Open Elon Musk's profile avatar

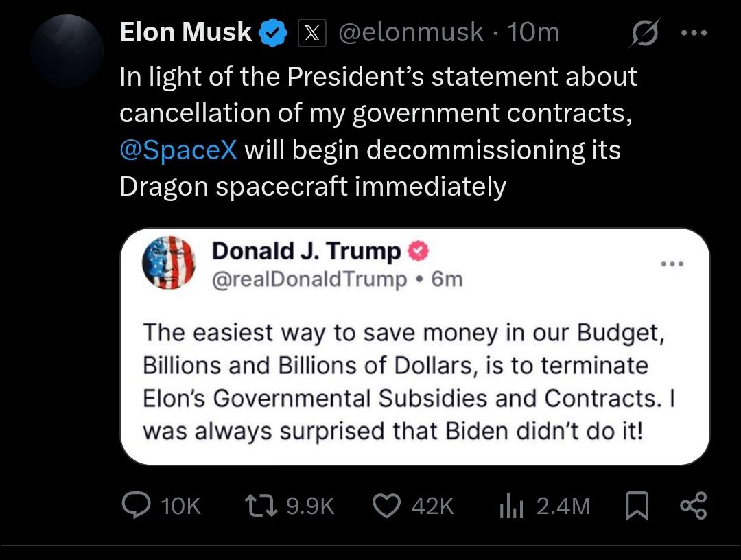coord(67,51)
